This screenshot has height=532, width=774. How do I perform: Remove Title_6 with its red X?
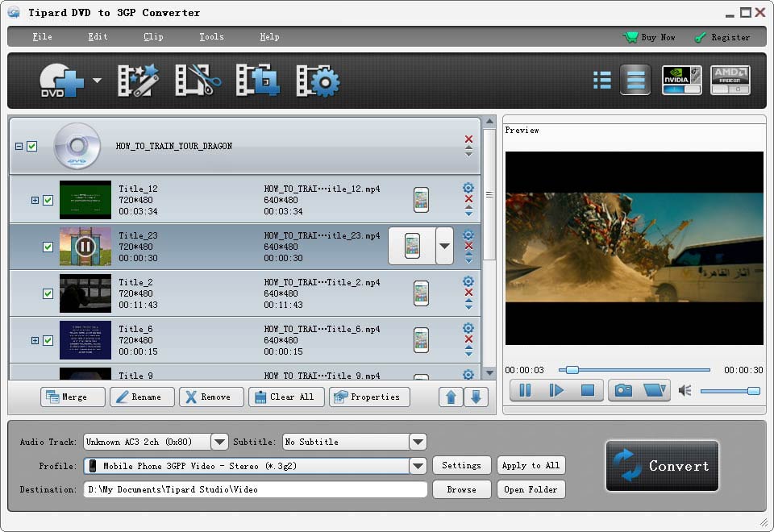pyautogui.click(x=468, y=339)
